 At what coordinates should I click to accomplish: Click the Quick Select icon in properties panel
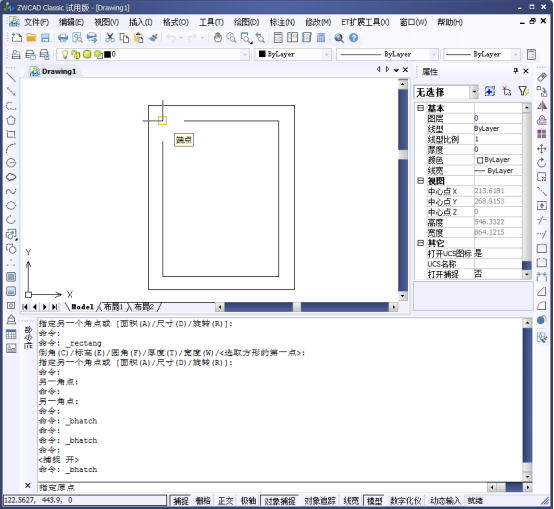point(523,91)
